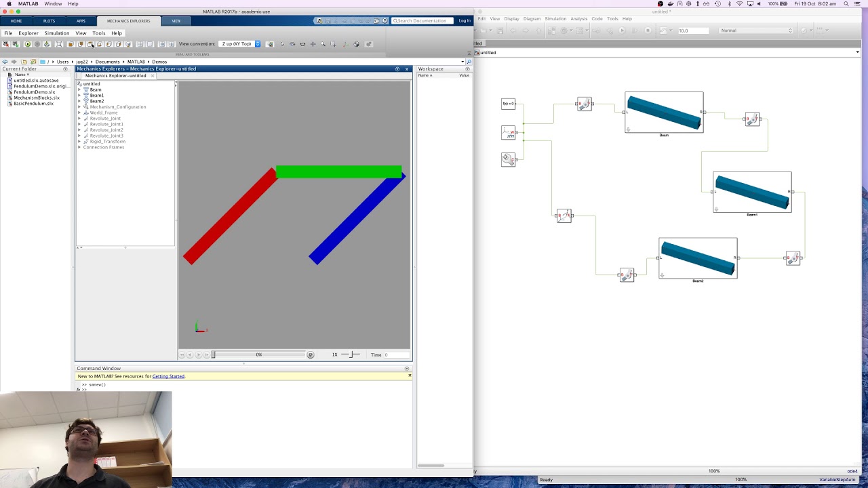Image resolution: width=868 pixels, height=488 pixels.
Task: Click the Time input field
Action: point(396,354)
